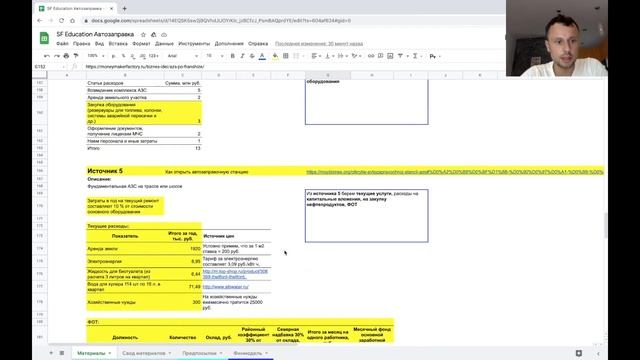Open the zoom level dropdown
This screenshot has height=360, width=640.
[96, 56]
